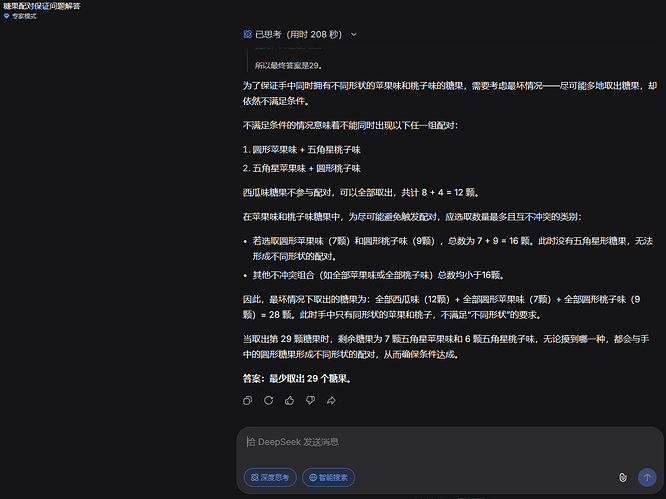The width and height of the screenshot is (666, 499).
Task: Like the response with thumbs-up icon
Action: 289,400
